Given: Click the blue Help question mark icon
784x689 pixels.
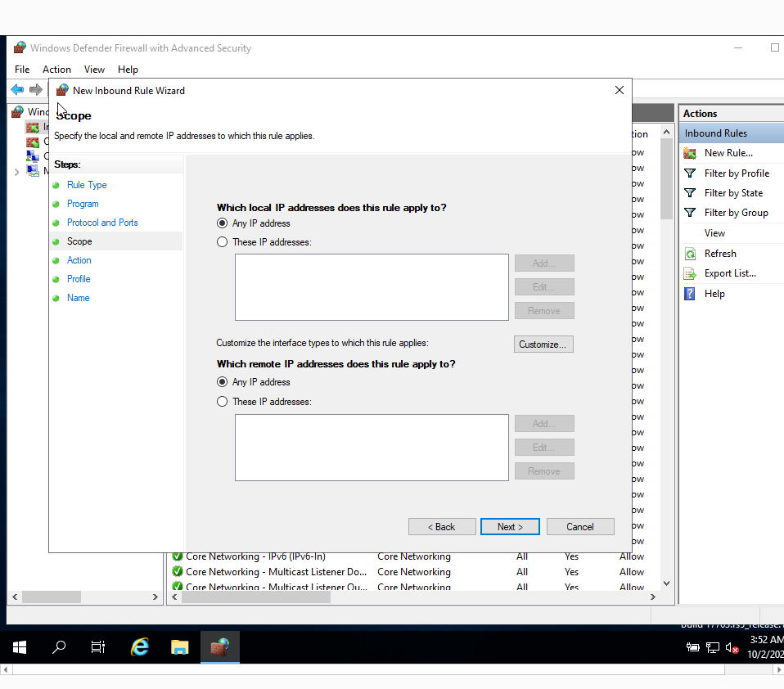Looking at the screenshot, I should 690,294.
